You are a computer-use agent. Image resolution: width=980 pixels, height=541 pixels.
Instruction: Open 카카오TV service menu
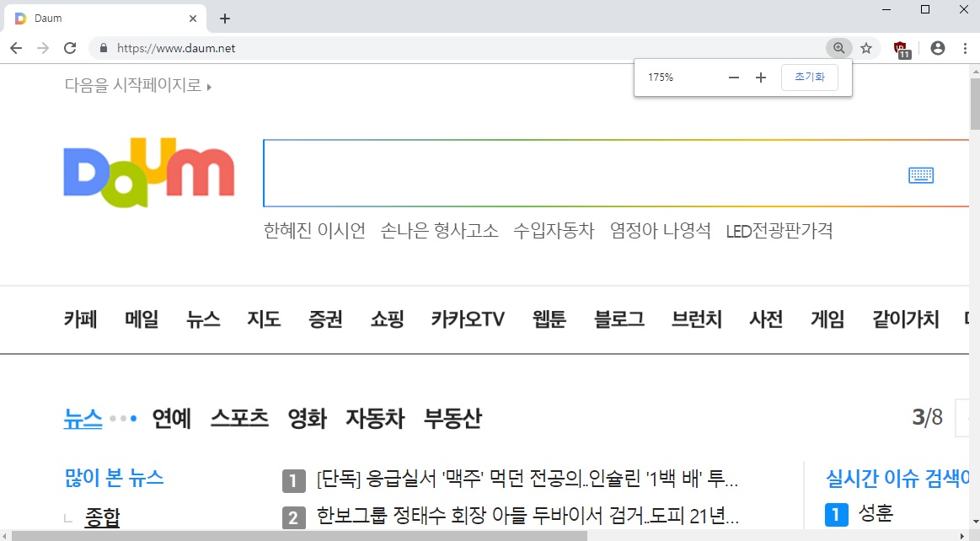pos(469,319)
